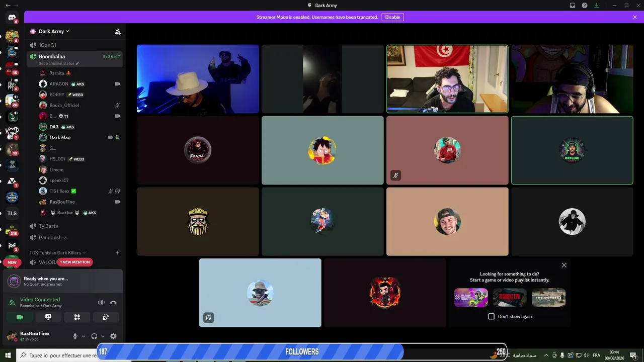Open the Windows notification center icon

pos(633,355)
